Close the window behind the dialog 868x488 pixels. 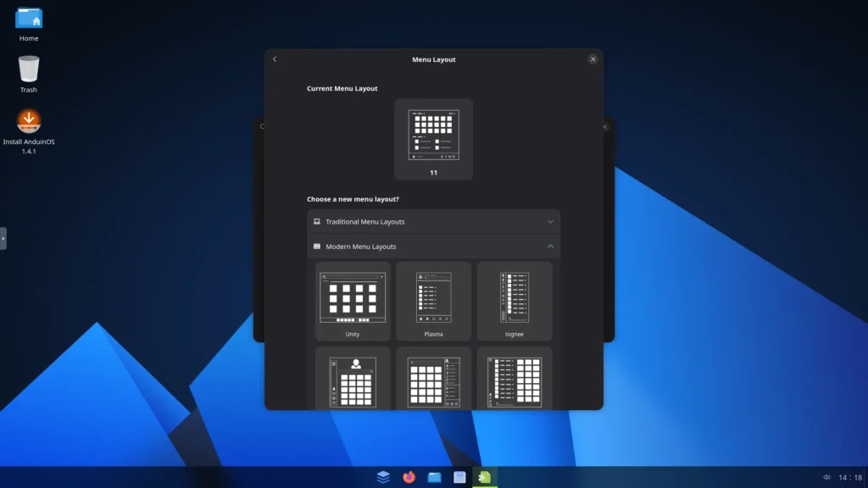pos(605,127)
